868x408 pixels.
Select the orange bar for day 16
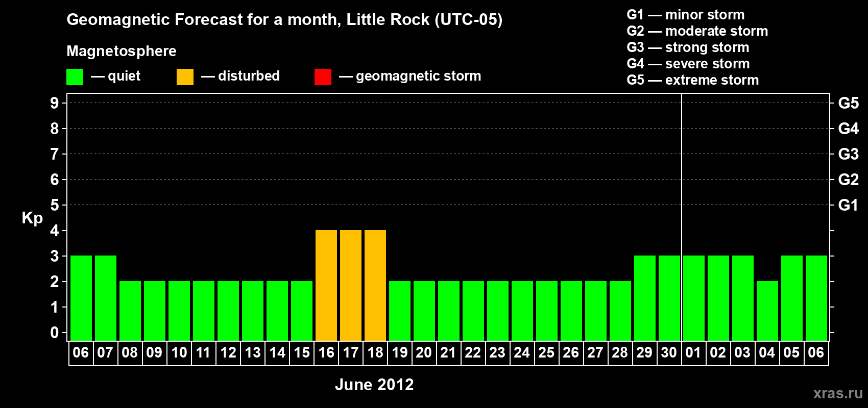[326, 285]
